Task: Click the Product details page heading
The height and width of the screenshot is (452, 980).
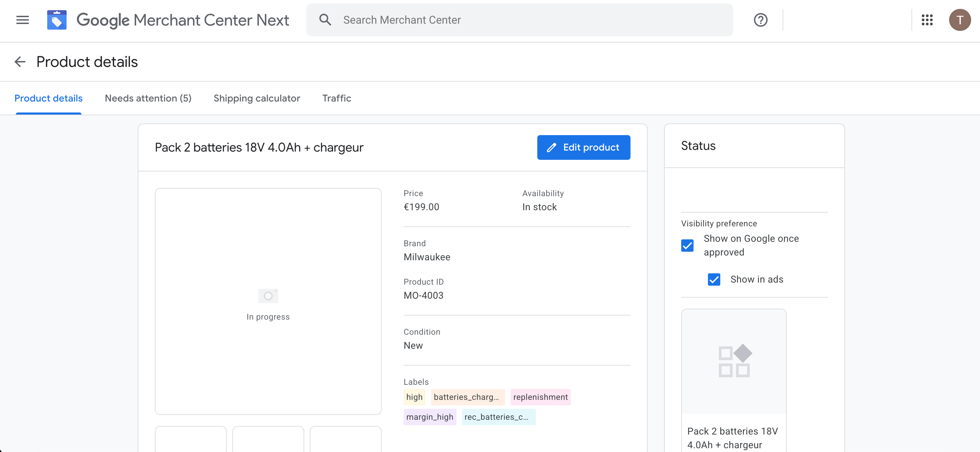Action: click(x=87, y=62)
